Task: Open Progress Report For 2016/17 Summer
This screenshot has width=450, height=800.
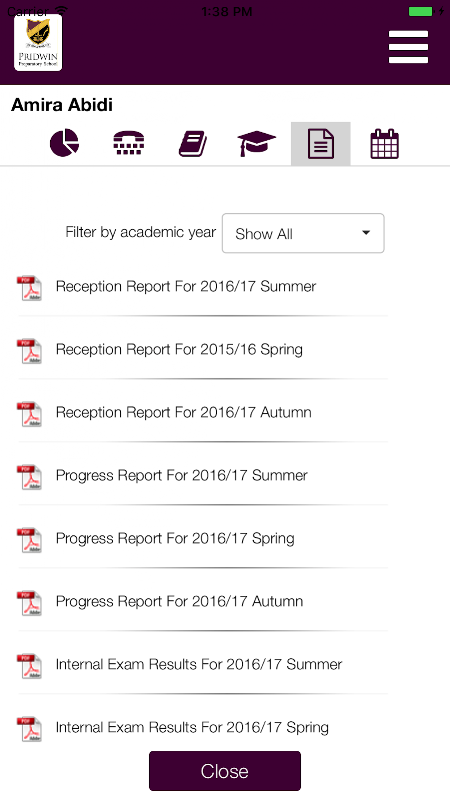Action: point(182,476)
